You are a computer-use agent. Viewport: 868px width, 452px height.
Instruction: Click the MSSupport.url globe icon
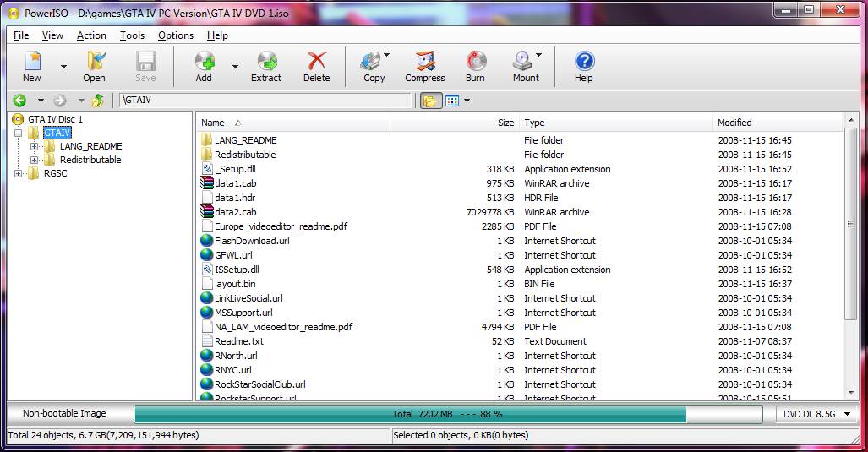click(x=206, y=313)
